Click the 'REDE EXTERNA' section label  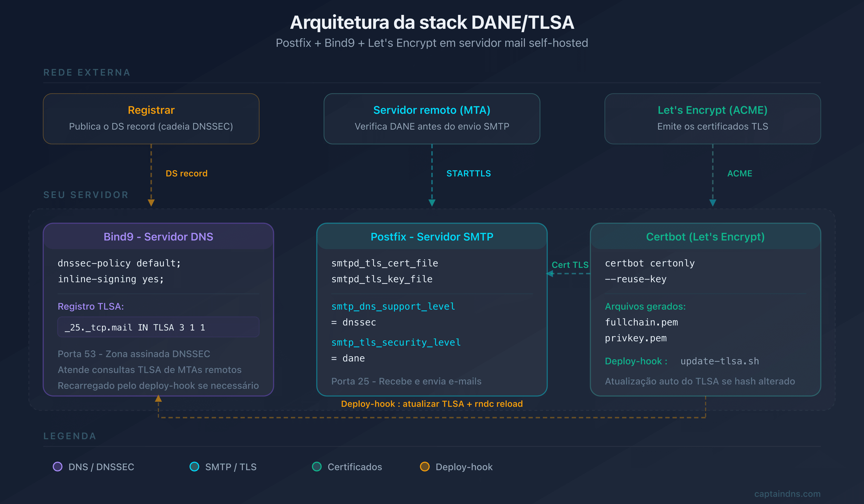[x=87, y=73]
